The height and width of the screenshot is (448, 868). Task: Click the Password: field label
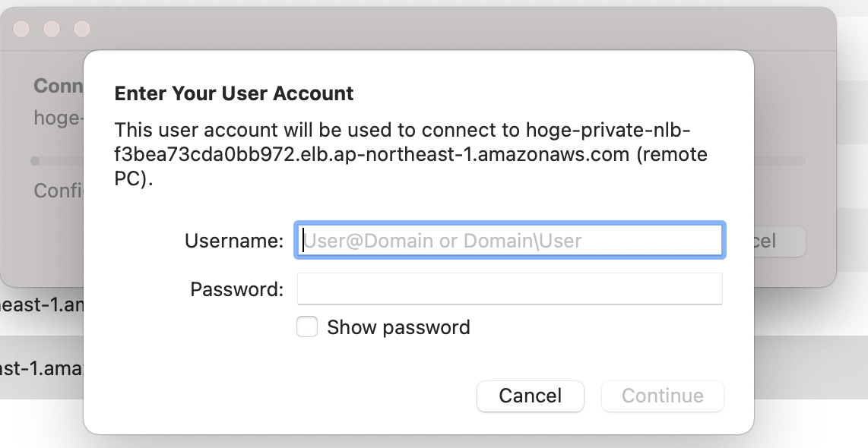point(236,289)
